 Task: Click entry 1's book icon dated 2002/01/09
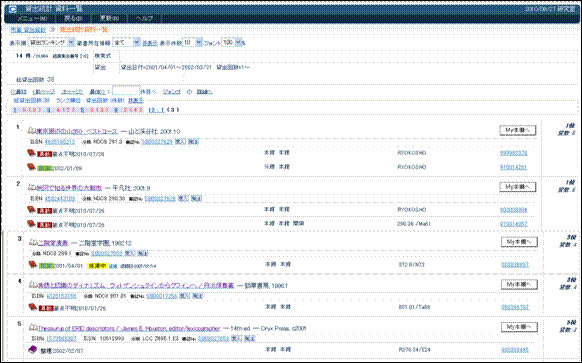(x=32, y=167)
